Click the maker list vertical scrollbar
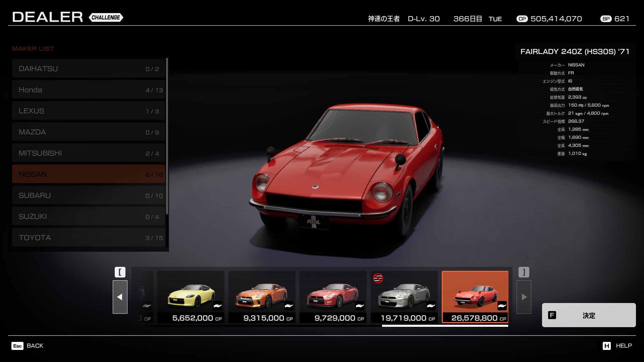This screenshot has height=362, width=644. [167, 136]
